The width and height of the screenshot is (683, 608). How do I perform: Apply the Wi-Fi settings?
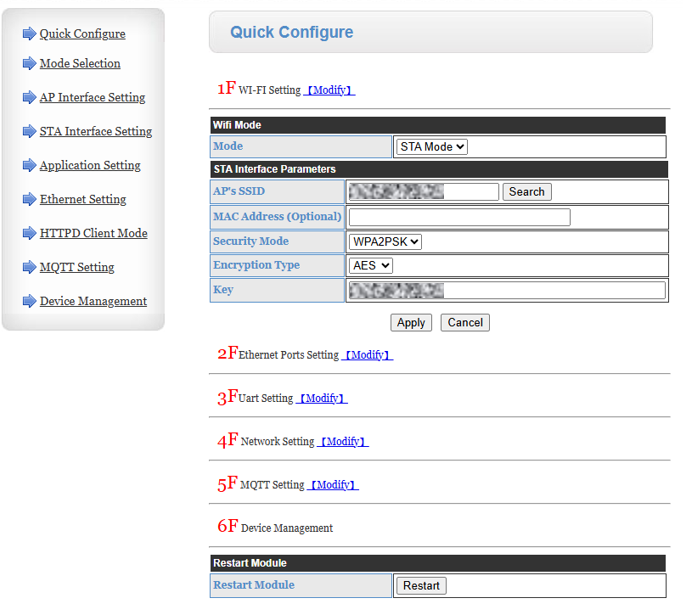[411, 323]
